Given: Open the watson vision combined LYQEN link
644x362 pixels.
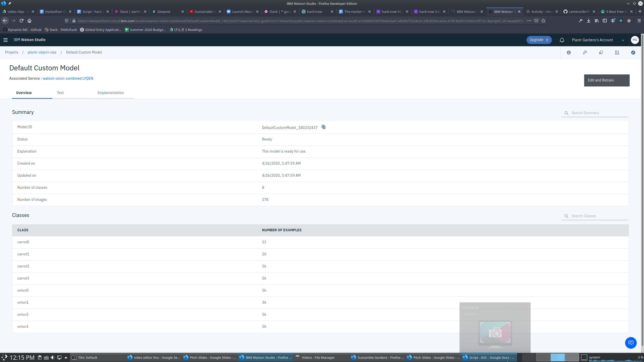Looking at the screenshot, I should [68, 78].
